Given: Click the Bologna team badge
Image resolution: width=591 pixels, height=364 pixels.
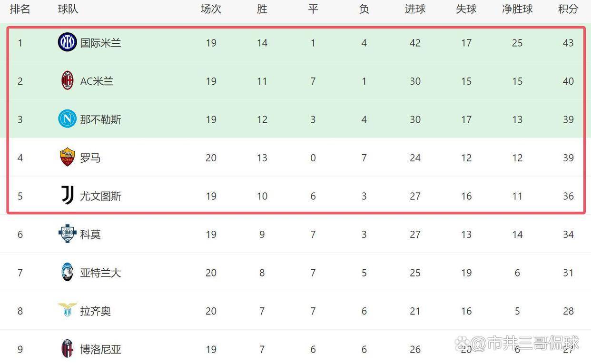Looking at the screenshot, I should 67,349.
